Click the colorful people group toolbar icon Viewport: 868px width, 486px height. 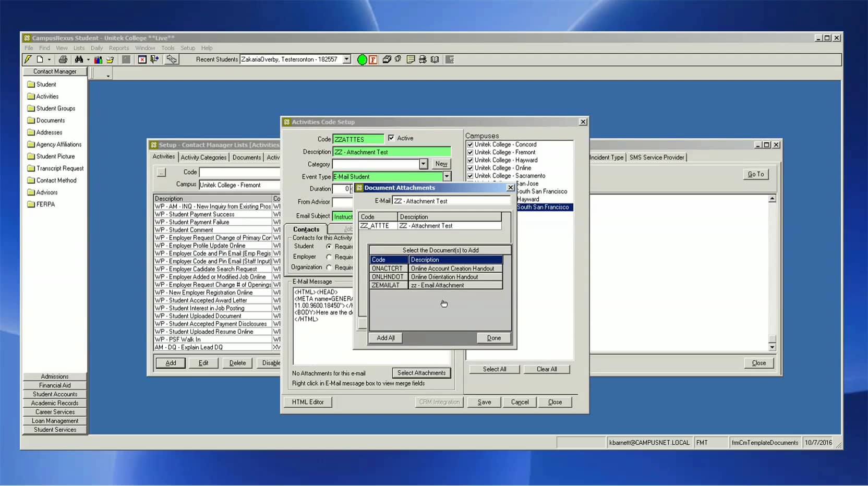(98, 59)
